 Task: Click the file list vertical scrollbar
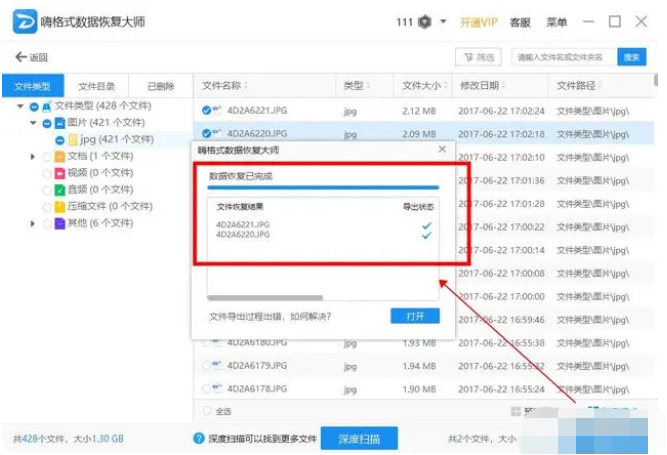click(656, 80)
